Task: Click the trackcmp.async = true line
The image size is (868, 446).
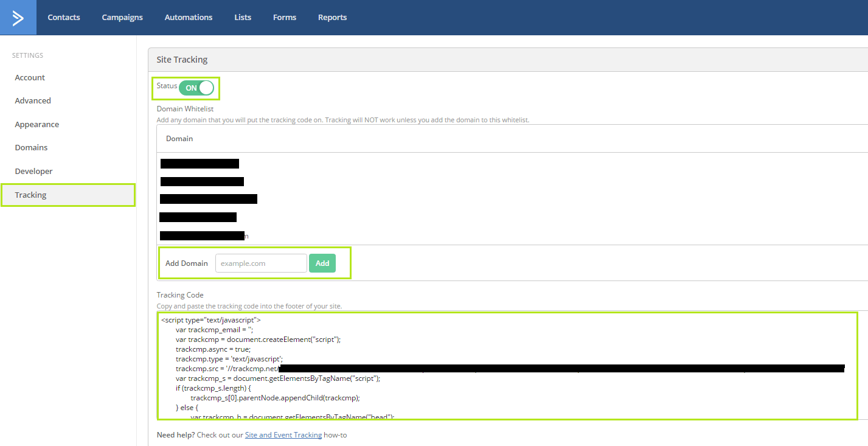Action: (213, 349)
